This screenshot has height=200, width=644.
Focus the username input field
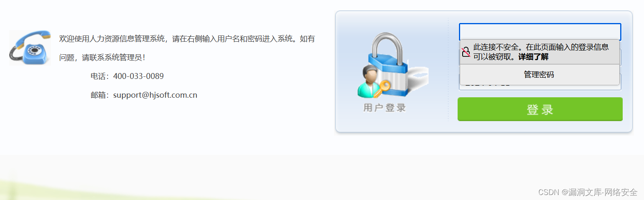[540, 32]
